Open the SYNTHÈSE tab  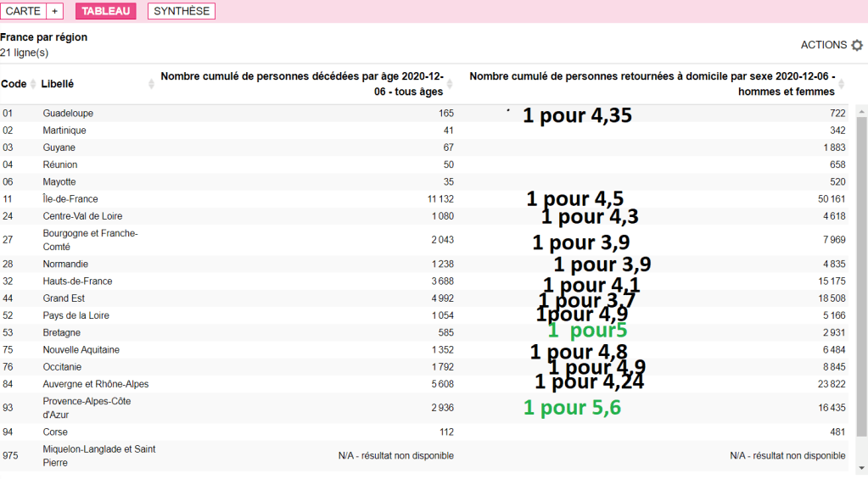[181, 11]
